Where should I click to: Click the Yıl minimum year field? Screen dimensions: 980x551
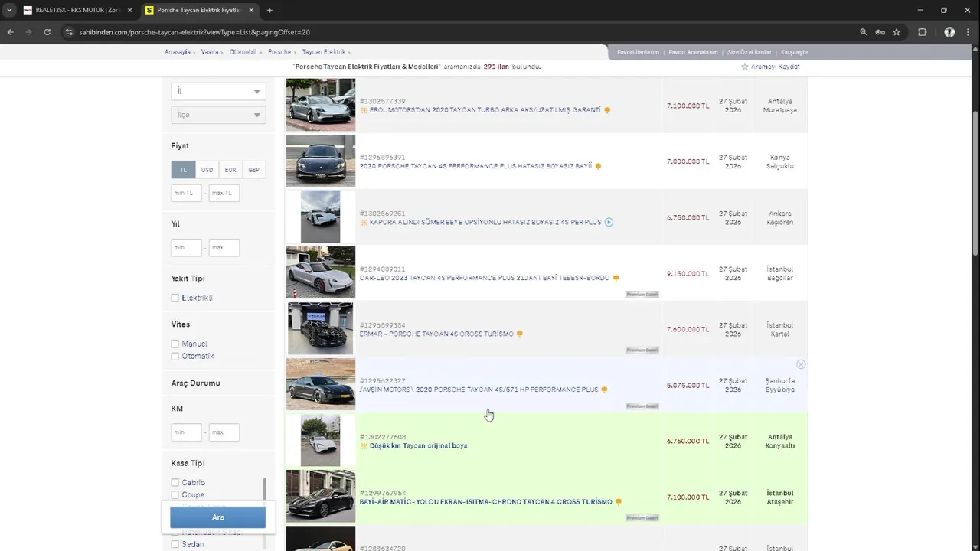(x=186, y=248)
